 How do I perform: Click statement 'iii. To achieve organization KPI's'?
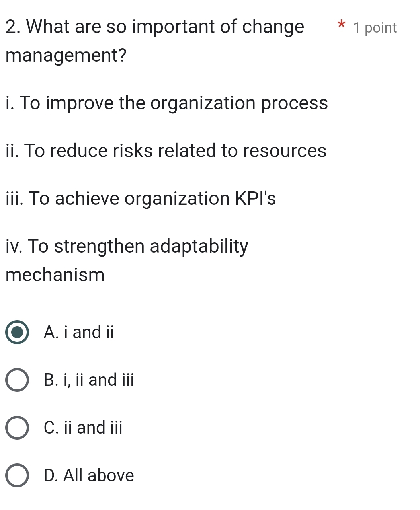pos(141,199)
